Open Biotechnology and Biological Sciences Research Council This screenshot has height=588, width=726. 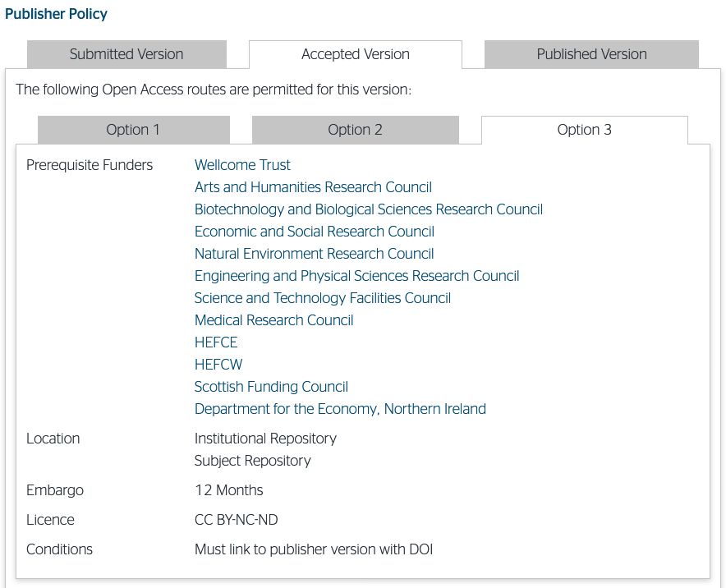[369, 209]
